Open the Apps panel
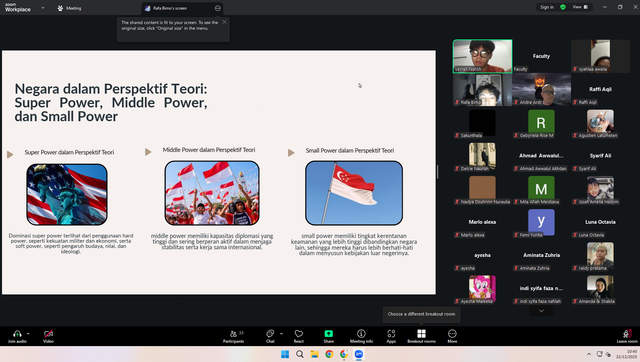Image resolution: width=640 pixels, height=362 pixels. point(391,336)
